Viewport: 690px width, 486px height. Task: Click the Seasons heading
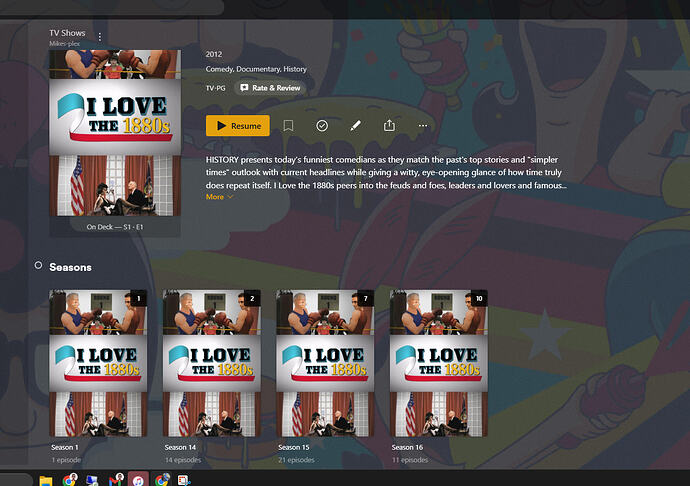click(x=70, y=267)
